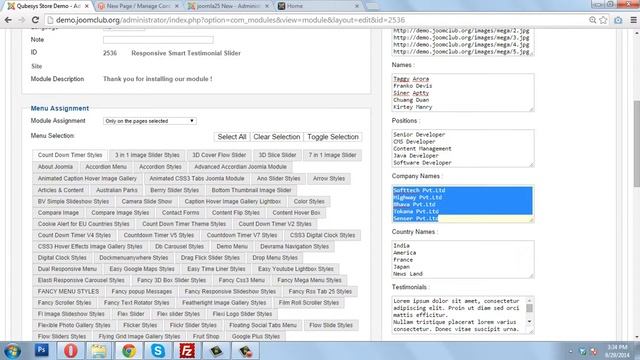Select the Easy Google Maps Styles item

[142, 269]
